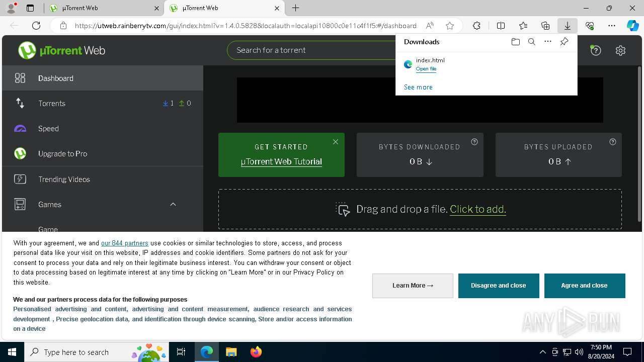644x362 pixels.
Task: Select Upgrade to Pro in sidebar
Action: click(x=103, y=153)
